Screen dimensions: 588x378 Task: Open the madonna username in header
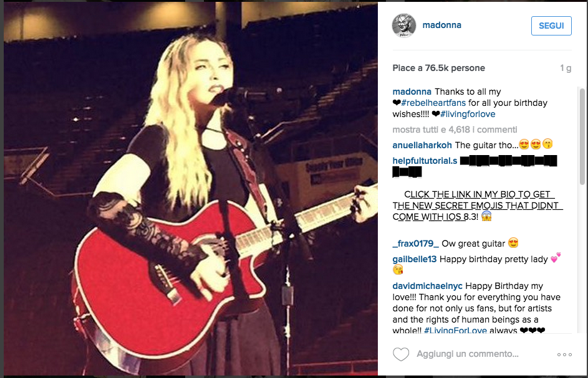click(441, 25)
